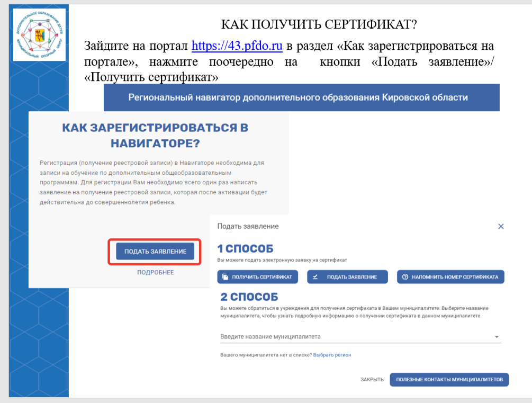Viewport: 532px width, 403px height.
Task: Expand the municipality dropdown arrow
Action: (497, 337)
